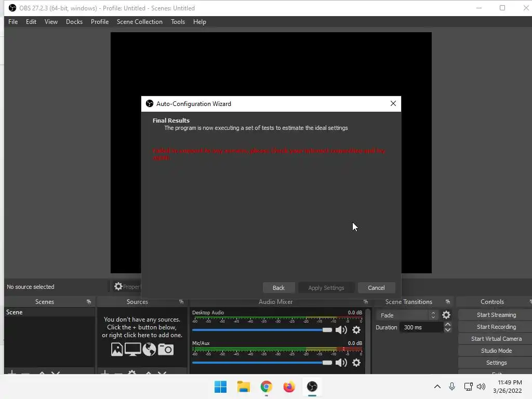
Task: Pop out the Sources dock
Action: tap(181, 302)
